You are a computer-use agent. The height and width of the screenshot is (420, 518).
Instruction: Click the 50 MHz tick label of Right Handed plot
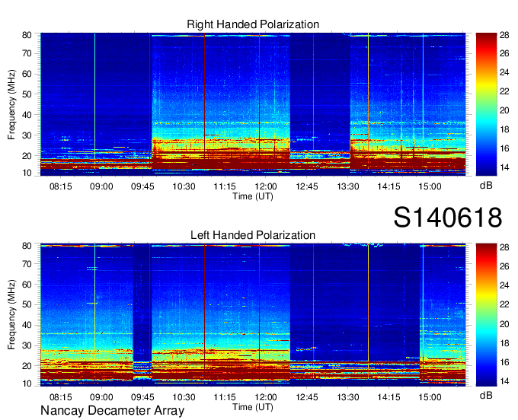pyautogui.click(x=27, y=94)
